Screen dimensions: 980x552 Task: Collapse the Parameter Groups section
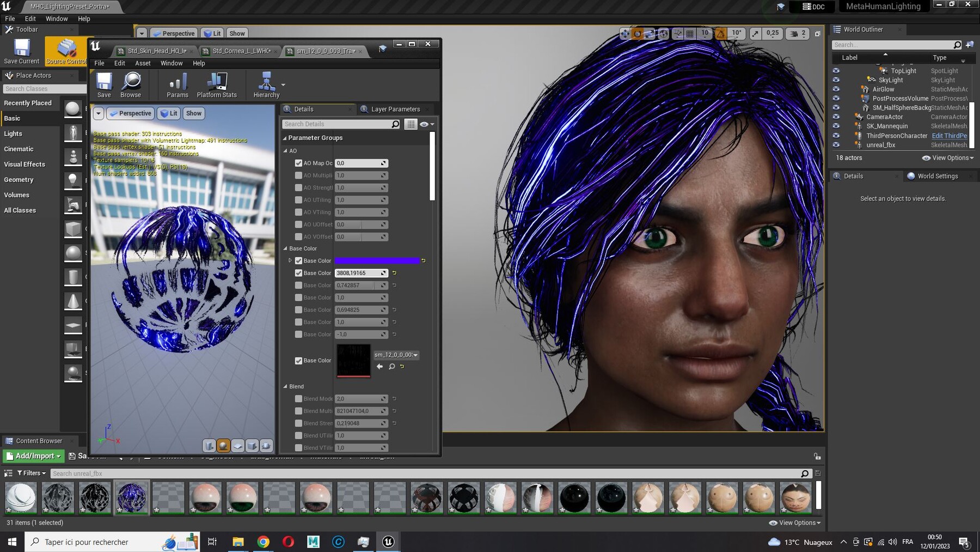click(284, 138)
